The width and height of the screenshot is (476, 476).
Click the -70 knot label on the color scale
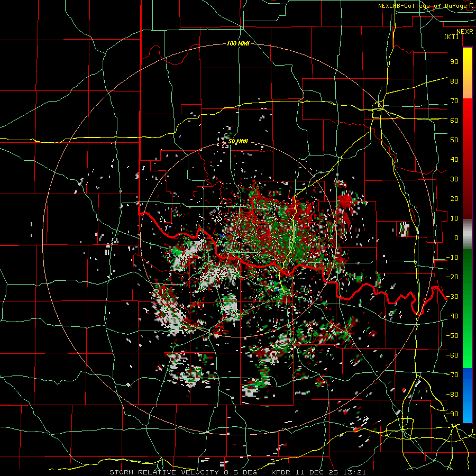point(452,375)
